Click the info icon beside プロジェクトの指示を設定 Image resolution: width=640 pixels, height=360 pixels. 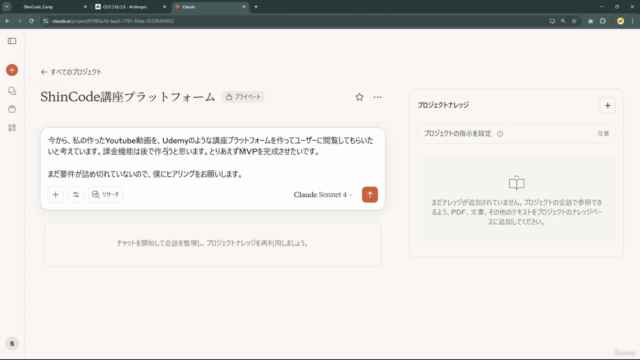pyautogui.click(x=500, y=134)
